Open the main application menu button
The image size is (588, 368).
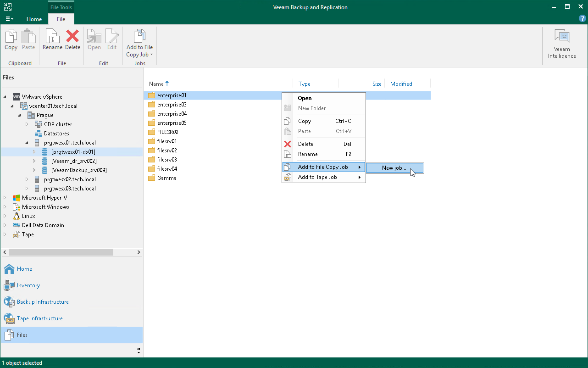[x=9, y=19]
